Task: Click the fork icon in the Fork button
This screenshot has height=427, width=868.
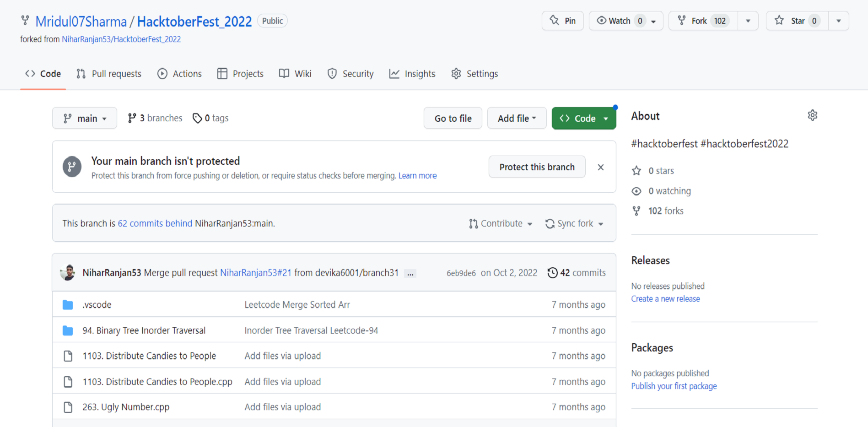Action: (x=682, y=21)
